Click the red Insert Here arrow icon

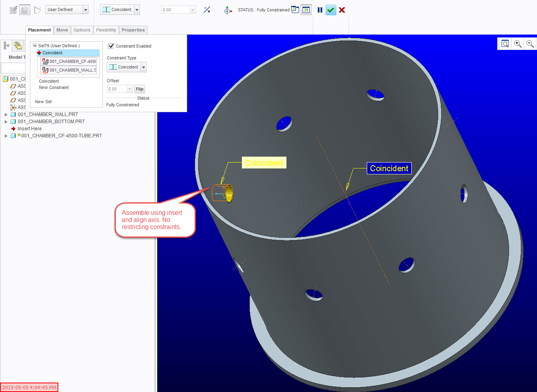pyautogui.click(x=13, y=129)
